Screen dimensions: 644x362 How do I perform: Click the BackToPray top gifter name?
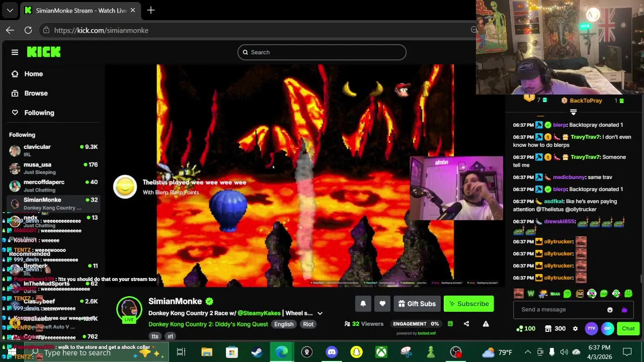586,101
